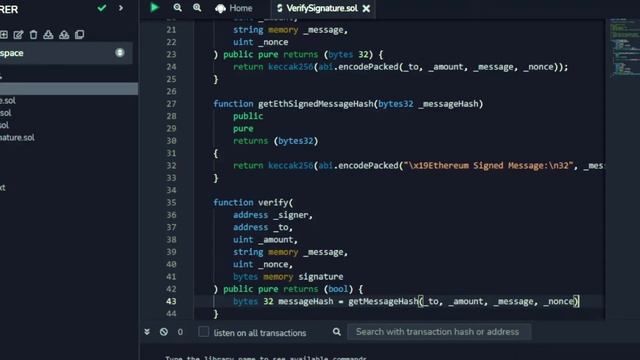Expand the side panel chevron arrow
The image size is (640, 360).
click(x=121, y=8)
